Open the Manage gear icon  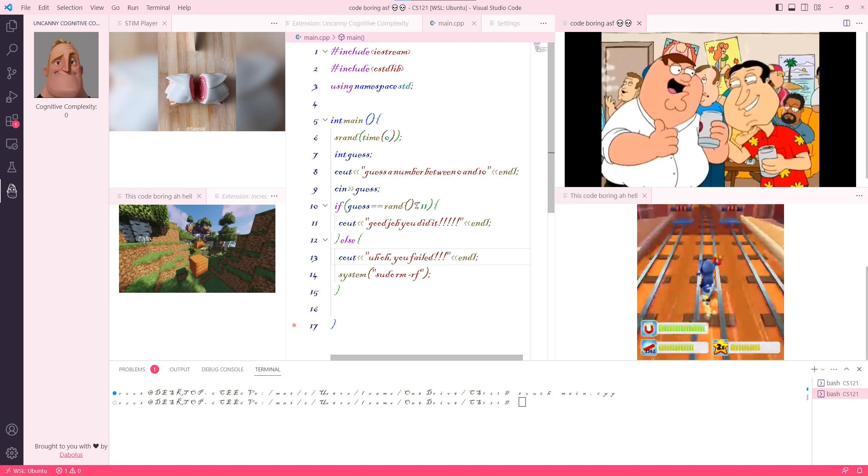[12, 453]
